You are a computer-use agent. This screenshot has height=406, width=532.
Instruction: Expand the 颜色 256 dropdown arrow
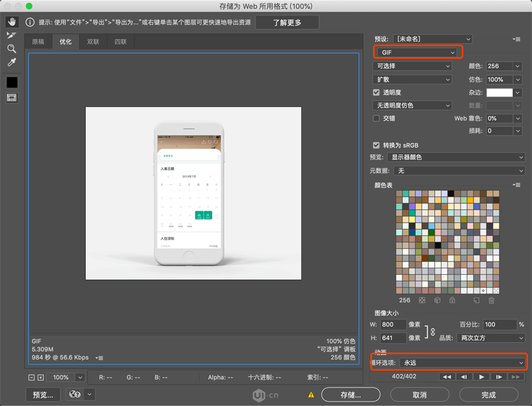pos(517,66)
